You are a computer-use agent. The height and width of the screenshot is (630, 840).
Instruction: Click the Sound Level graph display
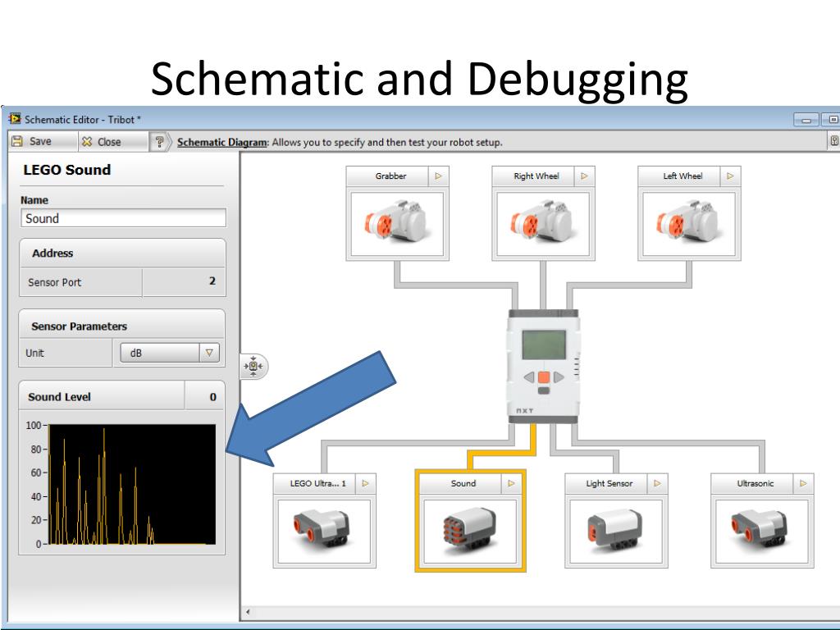[x=132, y=484]
